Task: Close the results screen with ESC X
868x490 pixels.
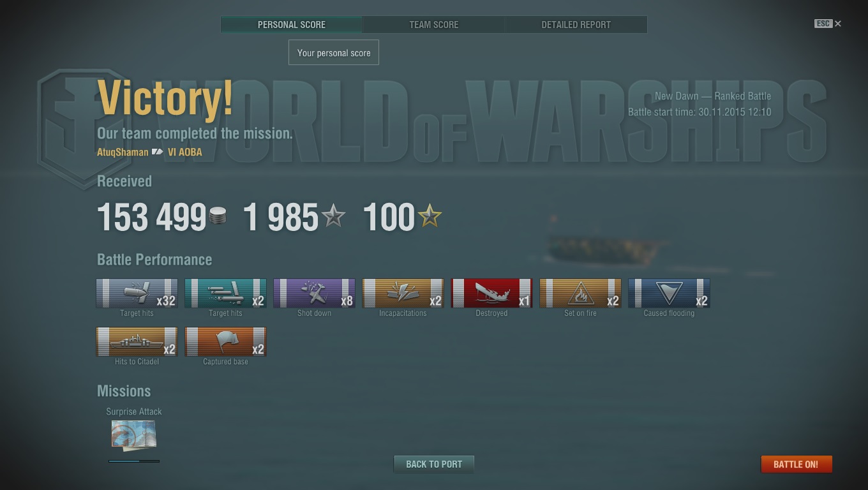Action: click(828, 24)
